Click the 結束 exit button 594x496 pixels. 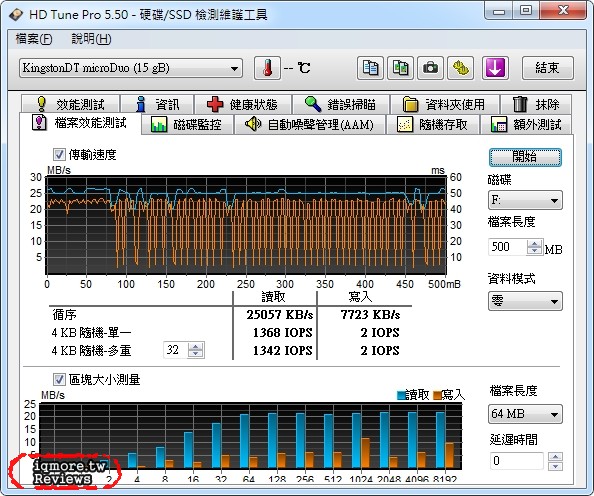pyautogui.click(x=548, y=68)
